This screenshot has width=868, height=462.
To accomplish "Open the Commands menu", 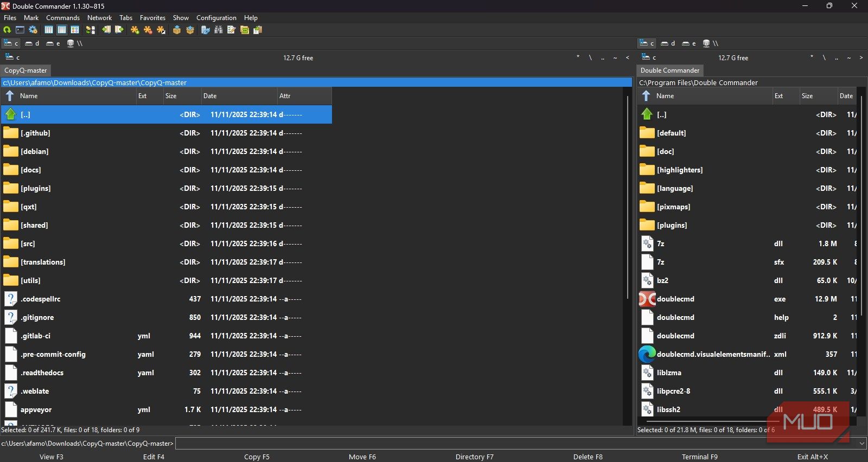I will [x=63, y=18].
